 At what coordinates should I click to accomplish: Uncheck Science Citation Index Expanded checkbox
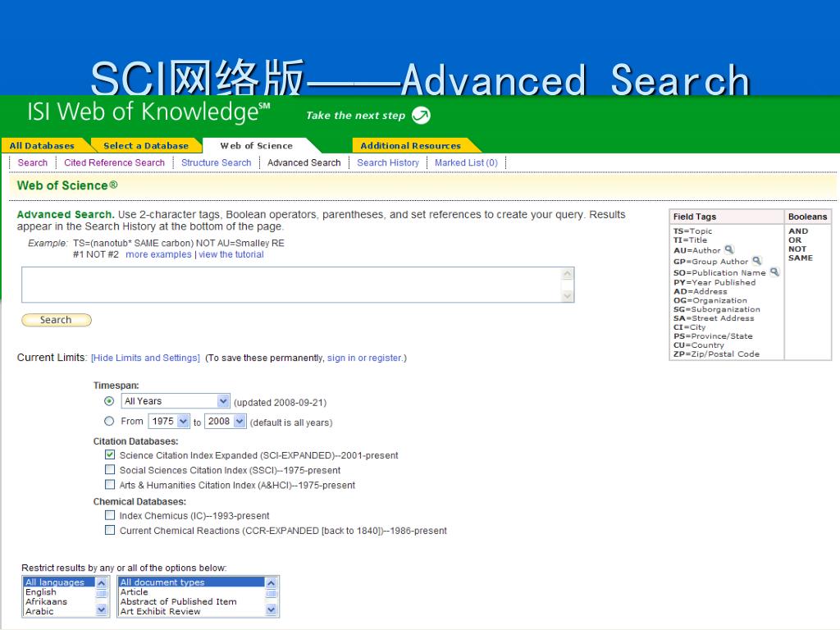pyautogui.click(x=110, y=454)
